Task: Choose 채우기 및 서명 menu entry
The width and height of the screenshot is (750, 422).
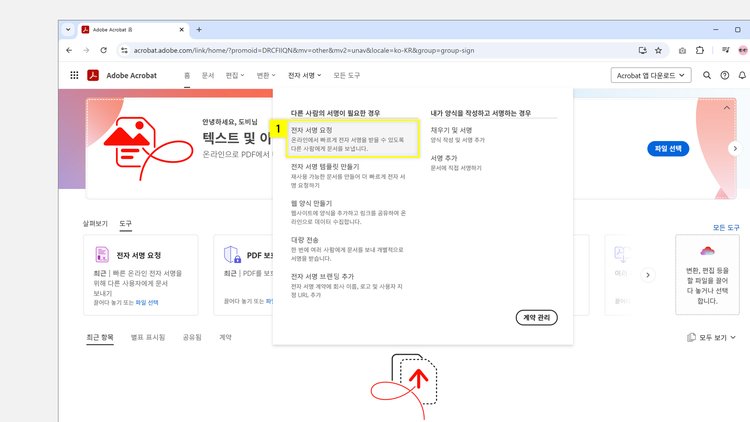Action: (458, 134)
